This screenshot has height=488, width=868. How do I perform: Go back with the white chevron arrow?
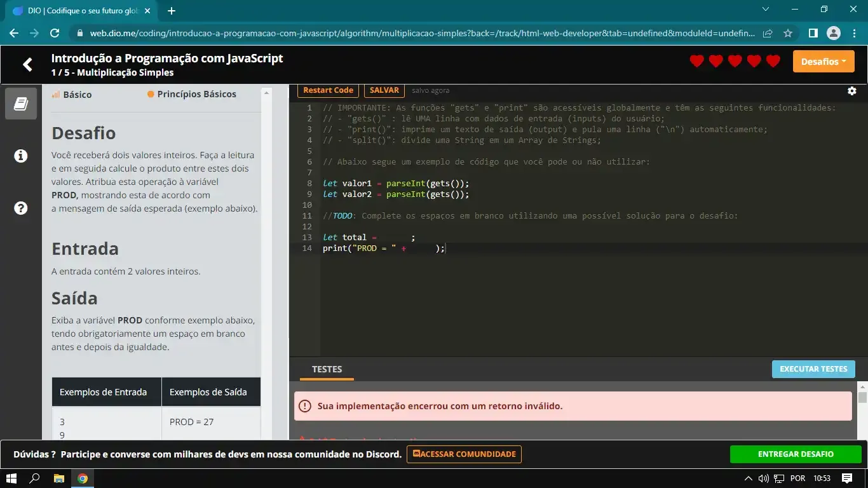coord(27,64)
